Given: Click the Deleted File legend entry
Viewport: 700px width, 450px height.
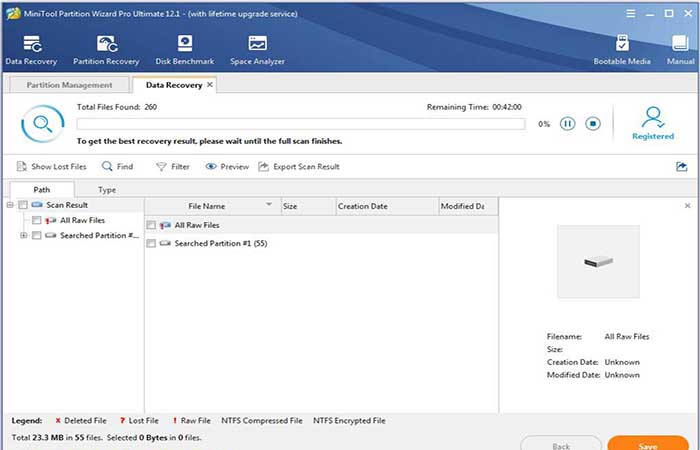Looking at the screenshot, I should click(x=81, y=421).
